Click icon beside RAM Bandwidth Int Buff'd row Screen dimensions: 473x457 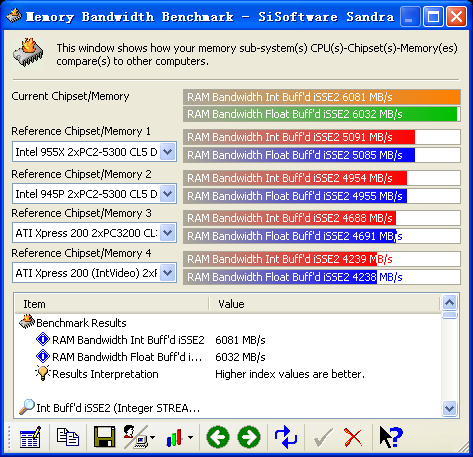coord(43,340)
